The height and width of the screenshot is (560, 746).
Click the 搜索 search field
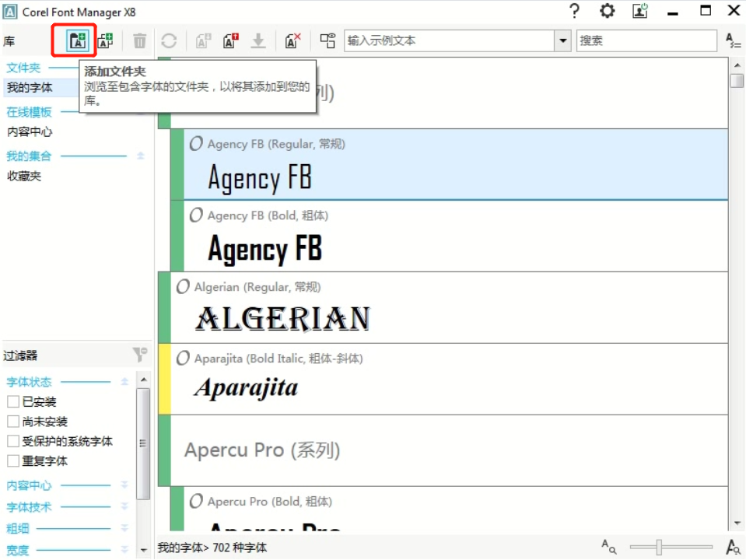[x=646, y=41]
